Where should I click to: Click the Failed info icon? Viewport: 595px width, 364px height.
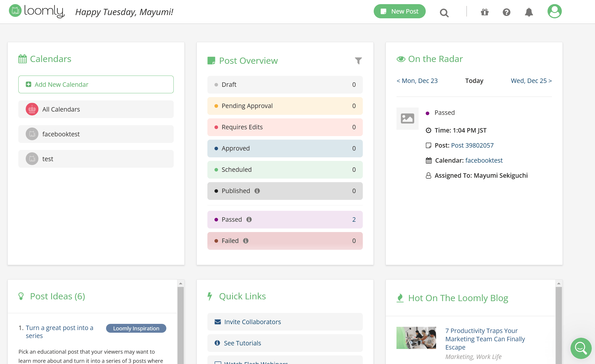point(246,241)
